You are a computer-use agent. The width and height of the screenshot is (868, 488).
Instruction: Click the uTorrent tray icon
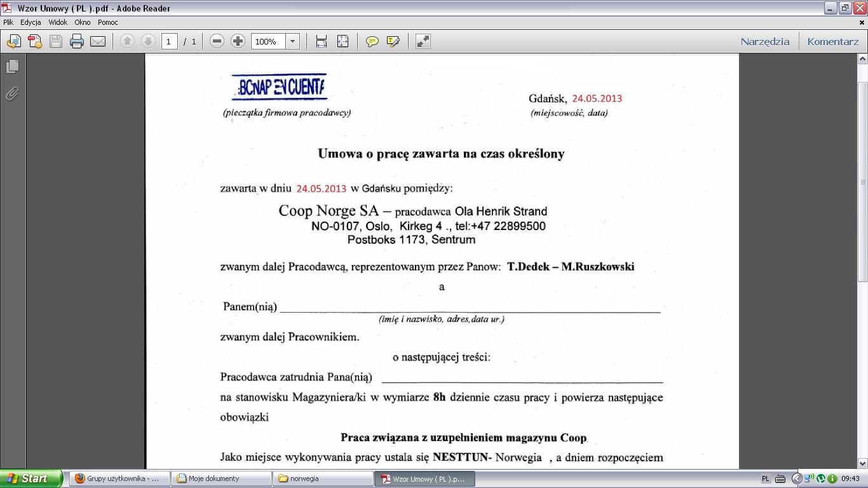pos(820,478)
